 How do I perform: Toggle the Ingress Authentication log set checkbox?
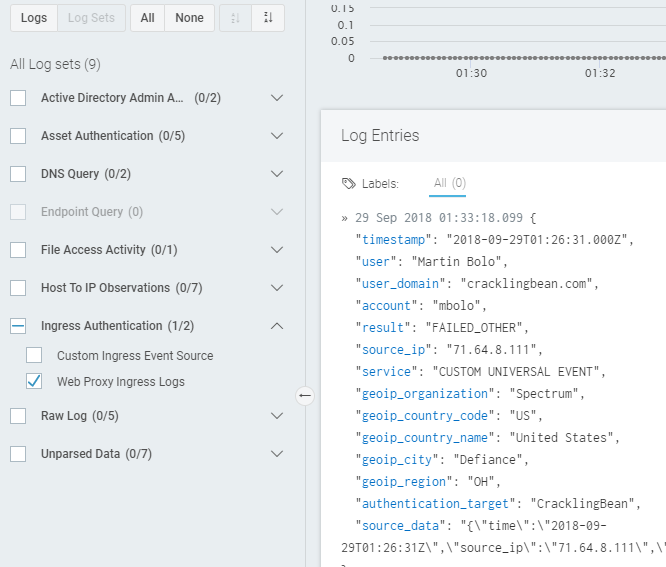pos(18,326)
